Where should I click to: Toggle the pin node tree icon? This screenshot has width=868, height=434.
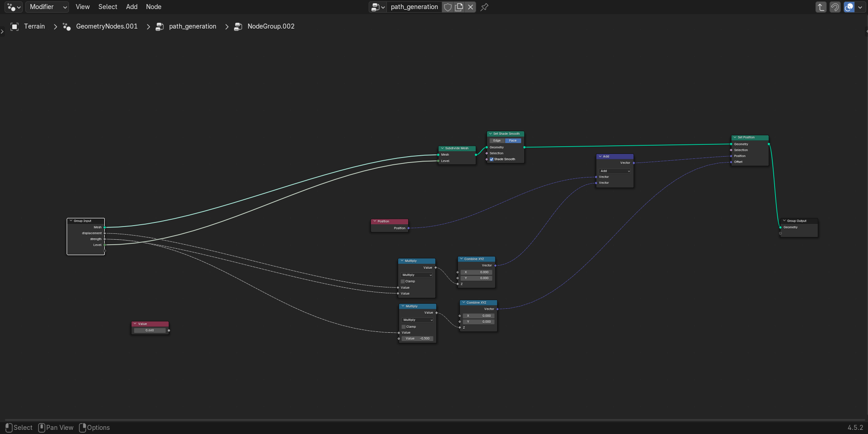484,7
